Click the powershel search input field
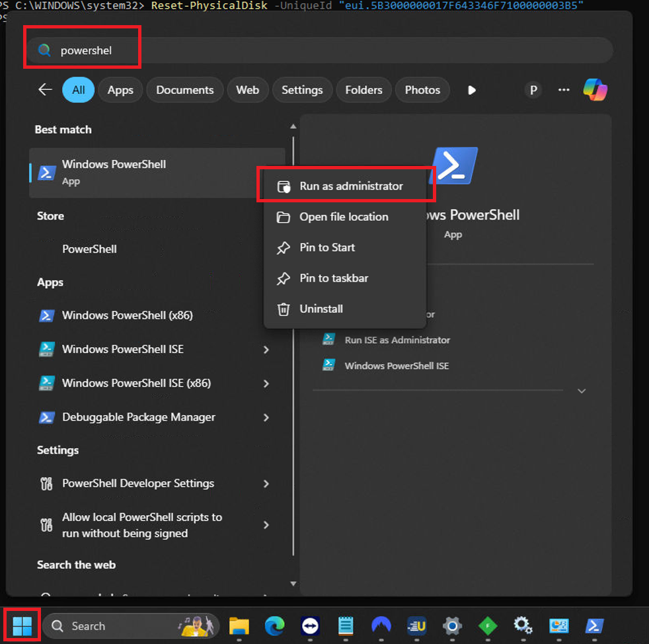Image resolution: width=649 pixels, height=644 pixels. click(x=319, y=50)
